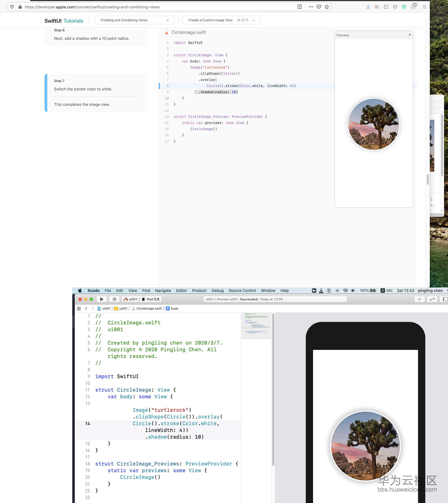
Task: Toggle Xcode code review arrows button
Action: tap(432, 299)
